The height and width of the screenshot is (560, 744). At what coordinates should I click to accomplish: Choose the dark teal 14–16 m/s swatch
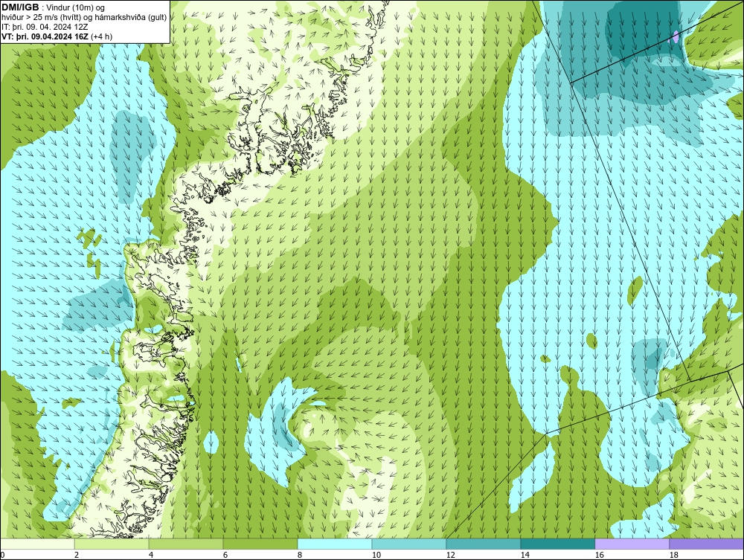[557, 544]
